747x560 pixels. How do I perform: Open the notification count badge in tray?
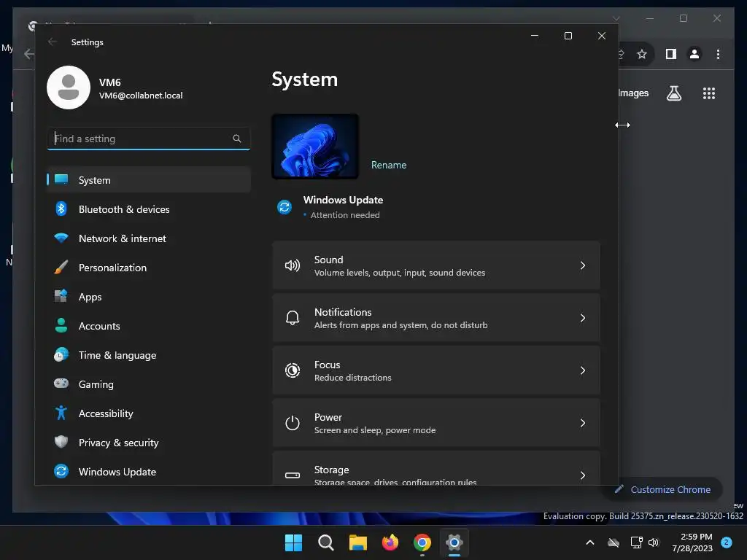pyautogui.click(x=727, y=542)
